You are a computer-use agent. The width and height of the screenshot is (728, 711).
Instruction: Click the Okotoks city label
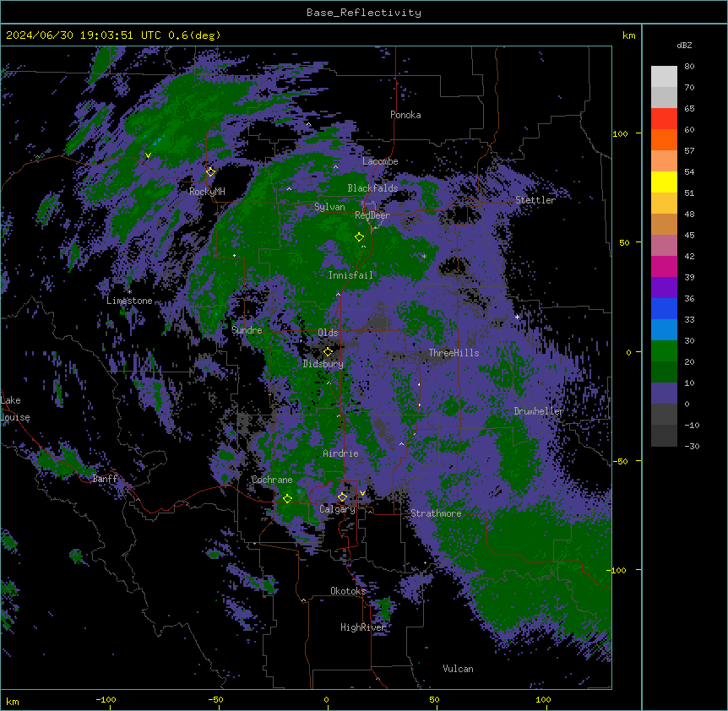click(348, 591)
